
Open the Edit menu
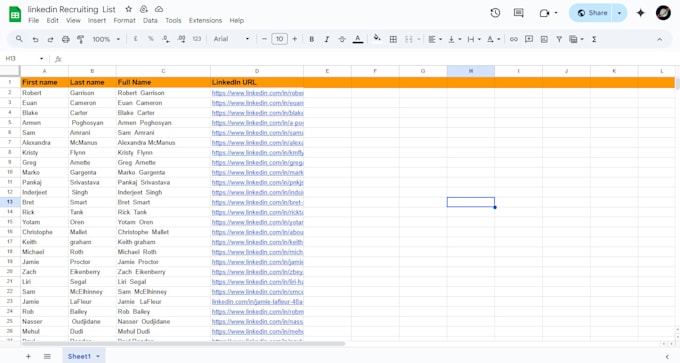(52, 20)
